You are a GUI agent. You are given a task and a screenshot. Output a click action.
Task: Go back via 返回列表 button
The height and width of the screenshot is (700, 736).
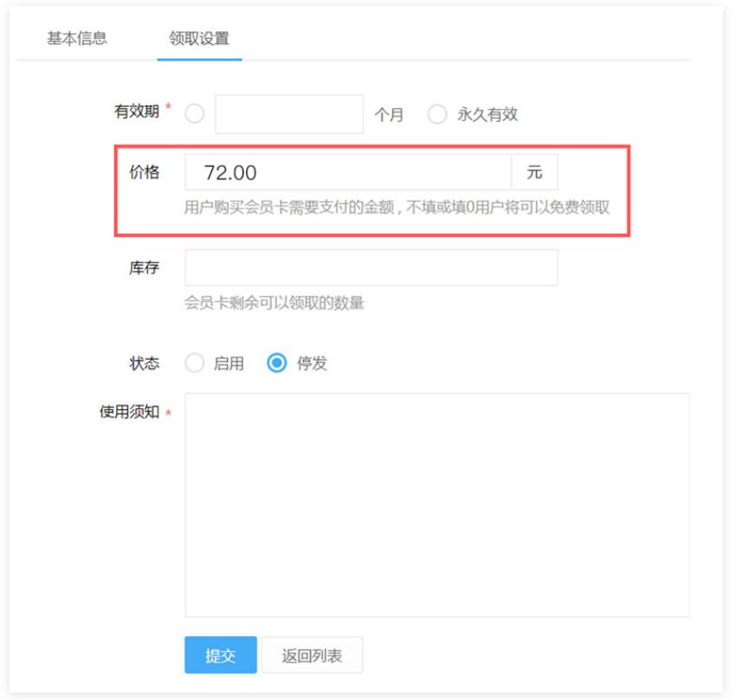click(x=312, y=655)
